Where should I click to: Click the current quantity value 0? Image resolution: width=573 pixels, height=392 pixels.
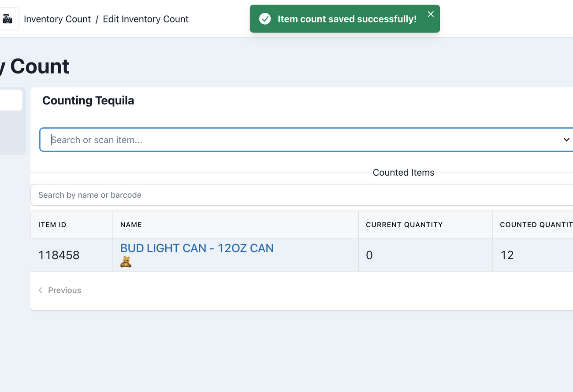369,255
